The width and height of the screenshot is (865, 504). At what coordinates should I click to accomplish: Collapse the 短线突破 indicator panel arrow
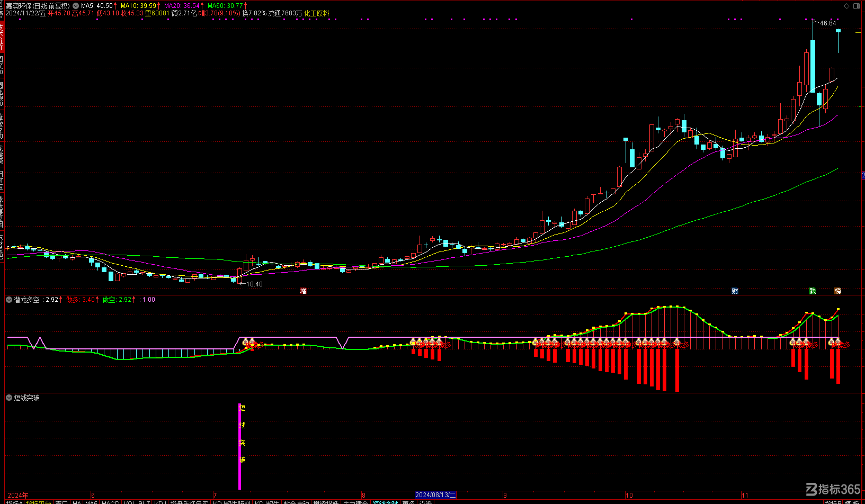(x=9, y=398)
